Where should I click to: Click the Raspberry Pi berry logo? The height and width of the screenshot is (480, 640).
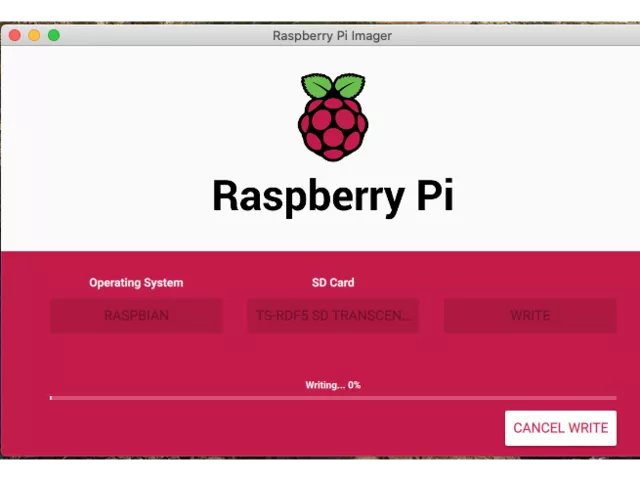[333, 125]
